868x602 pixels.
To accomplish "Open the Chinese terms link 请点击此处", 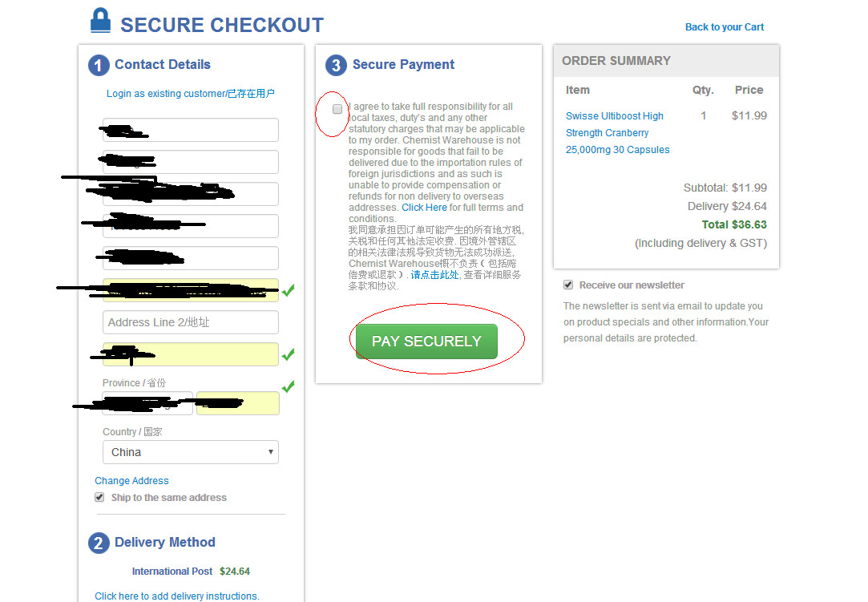I will coord(434,275).
